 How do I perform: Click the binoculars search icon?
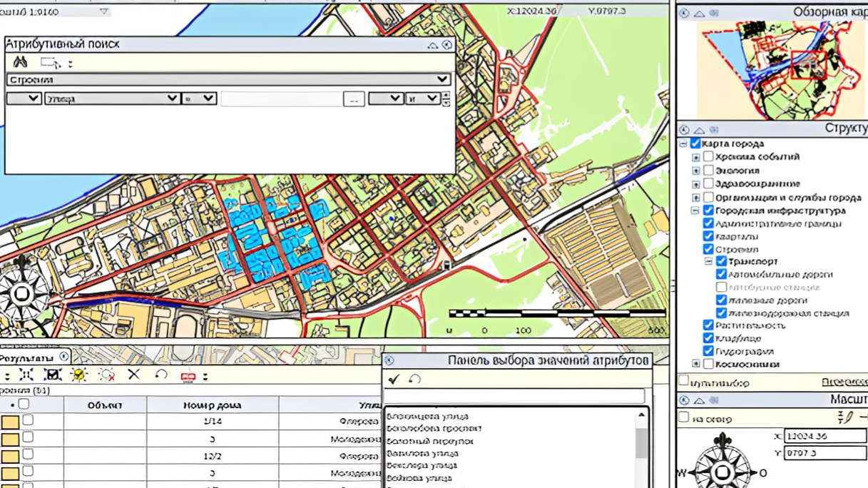pos(20,62)
